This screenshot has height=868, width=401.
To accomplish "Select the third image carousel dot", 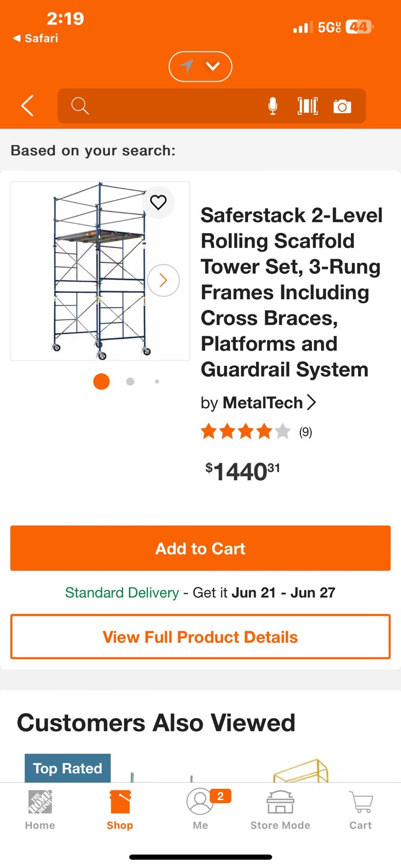I will point(157,382).
